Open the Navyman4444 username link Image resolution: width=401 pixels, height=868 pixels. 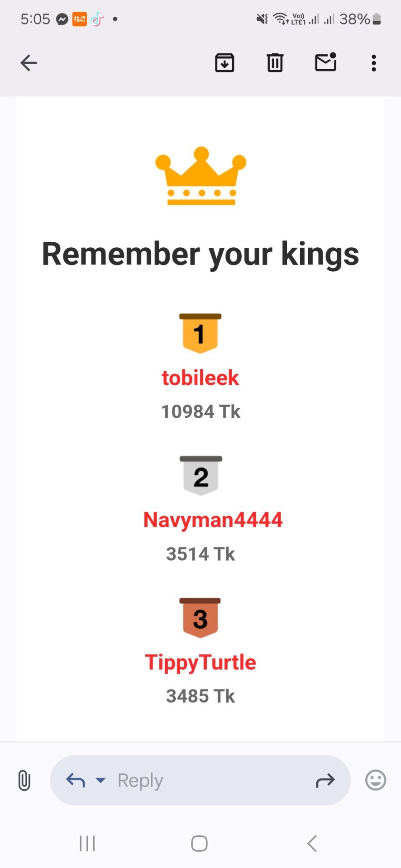[x=213, y=520]
